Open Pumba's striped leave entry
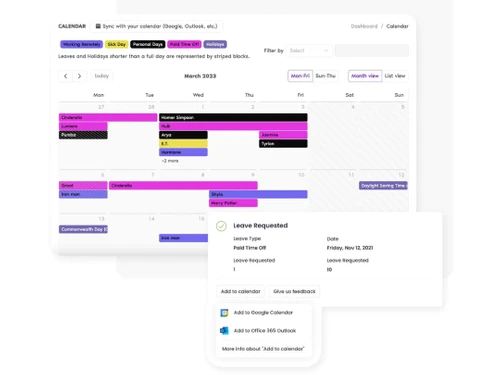 [83, 135]
